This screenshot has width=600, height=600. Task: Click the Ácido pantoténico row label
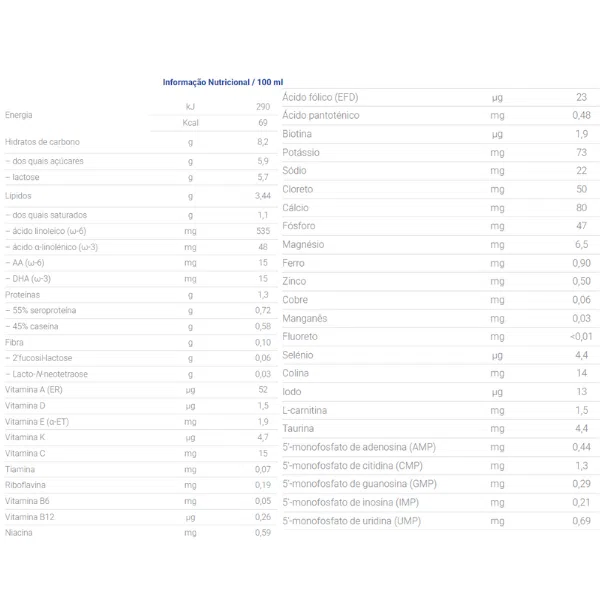click(322, 115)
